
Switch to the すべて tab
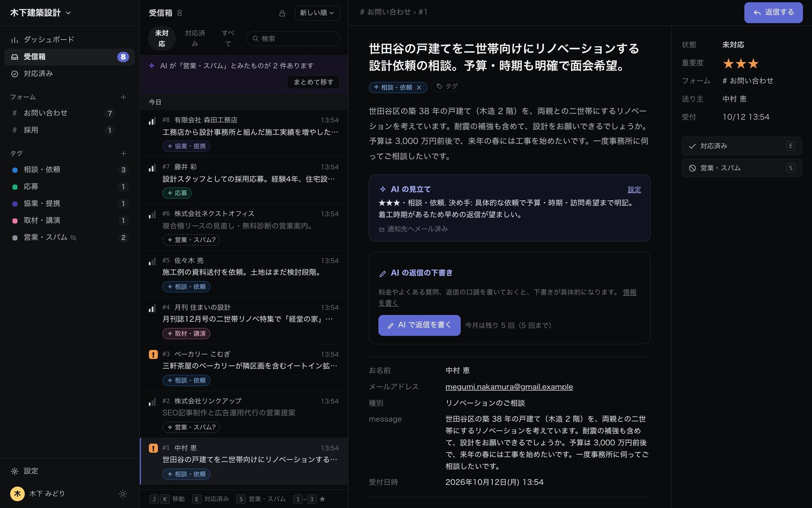coord(228,39)
